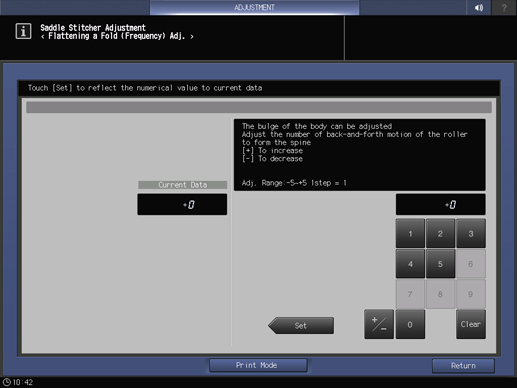517x388 pixels.
Task: Switch to Print Mode
Action: tap(258, 365)
